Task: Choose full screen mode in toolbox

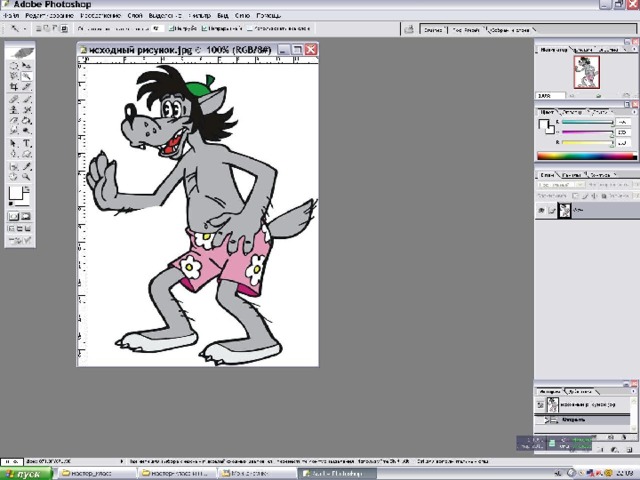Action: 28,229
